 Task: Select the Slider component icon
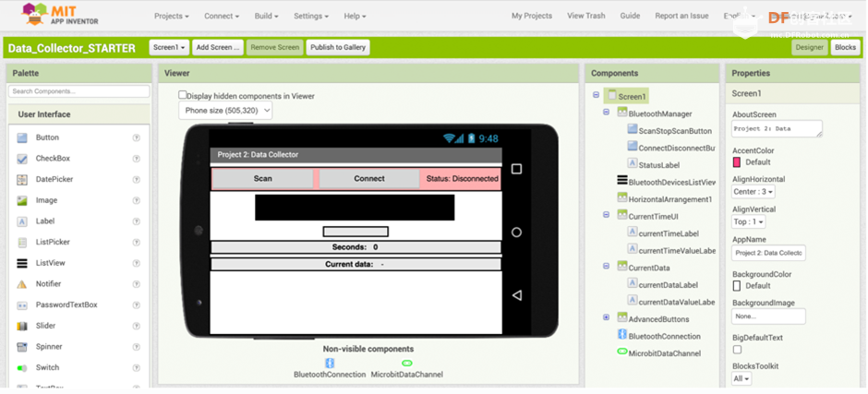point(22,326)
